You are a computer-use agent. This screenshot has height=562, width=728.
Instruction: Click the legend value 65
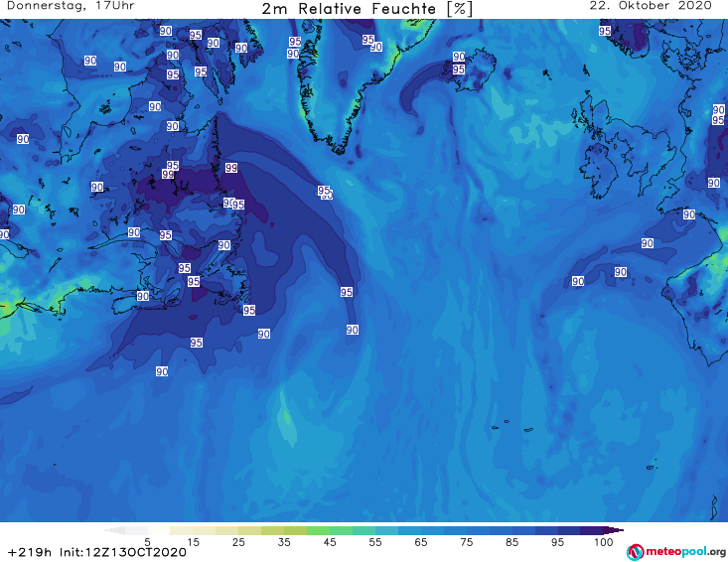(x=421, y=542)
